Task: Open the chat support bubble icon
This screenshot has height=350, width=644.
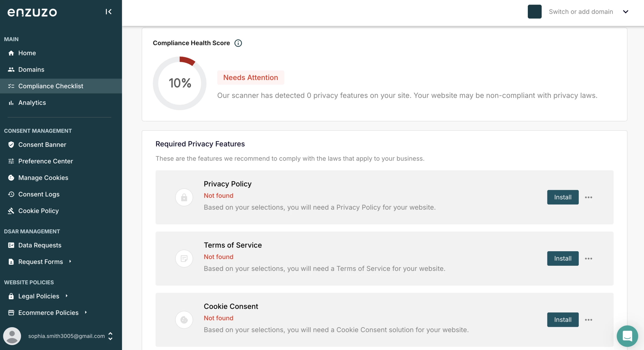Action: 627,336
